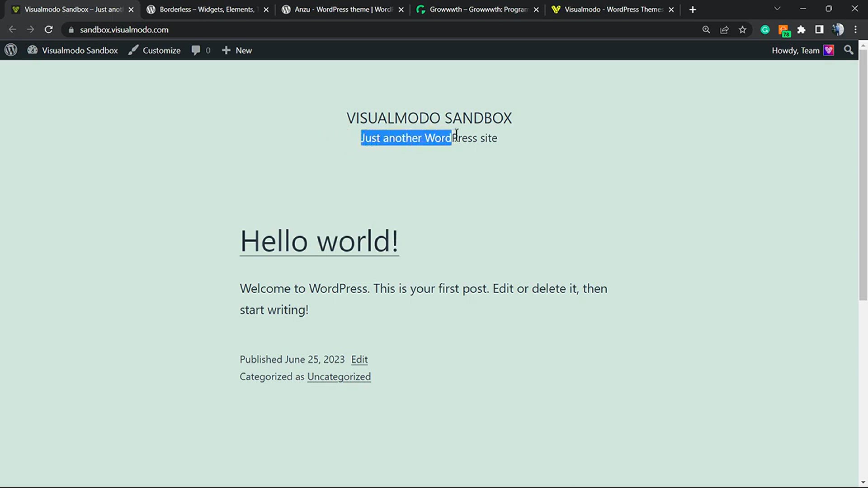The width and height of the screenshot is (868, 488).
Task: Open the tab search dropdown chevron
Action: click(777, 9)
